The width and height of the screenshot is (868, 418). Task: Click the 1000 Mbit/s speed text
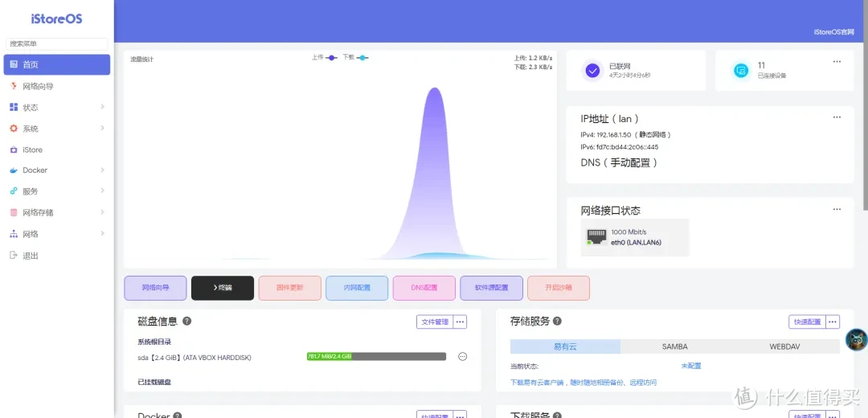point(628,232)
